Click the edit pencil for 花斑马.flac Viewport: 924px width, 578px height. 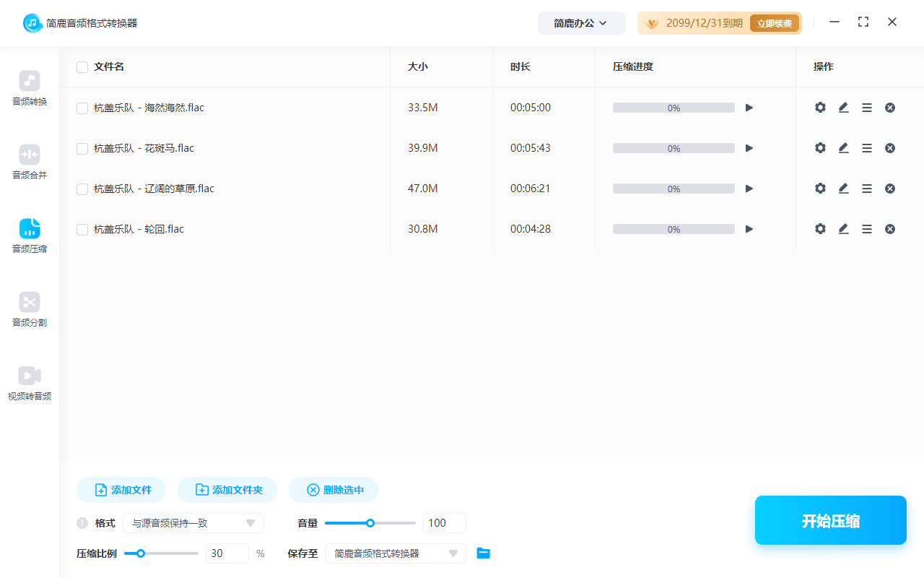point(843,147)
